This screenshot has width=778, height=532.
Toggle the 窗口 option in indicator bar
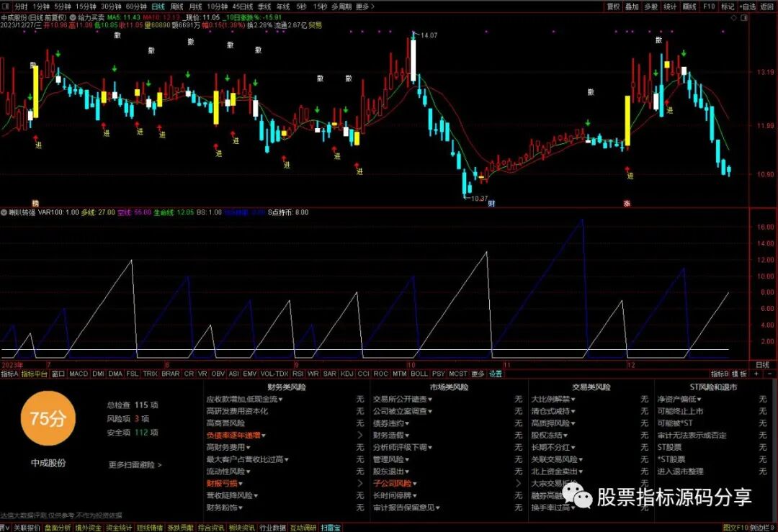tap(58, 374)
